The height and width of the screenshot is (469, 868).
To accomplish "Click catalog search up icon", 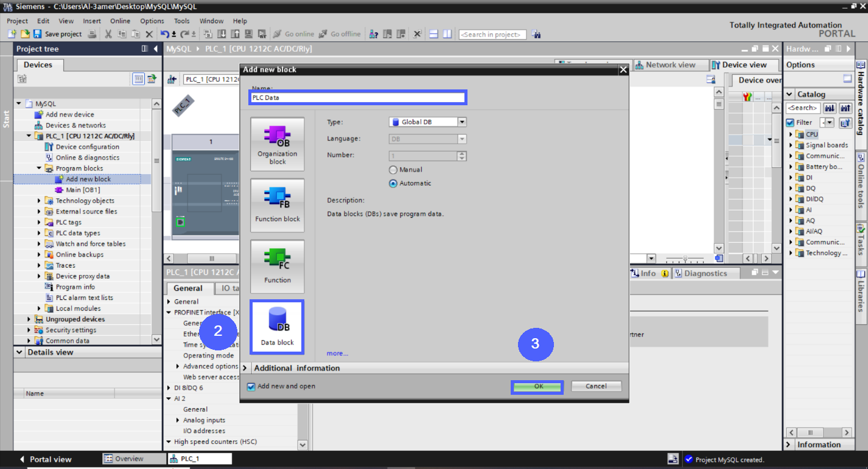I will (845, 108).
